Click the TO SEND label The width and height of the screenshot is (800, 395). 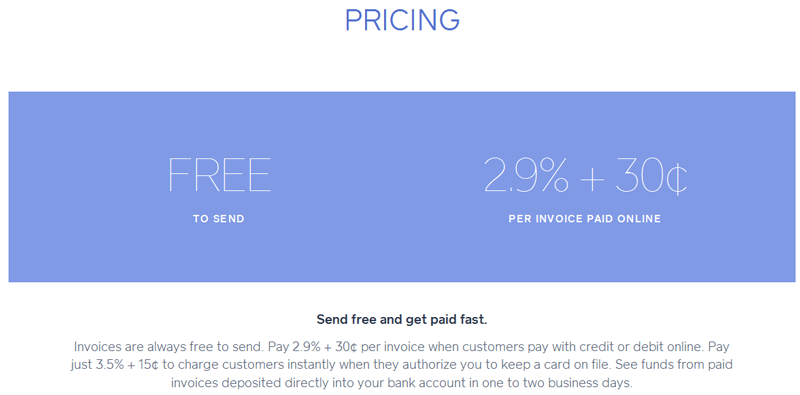219,219
